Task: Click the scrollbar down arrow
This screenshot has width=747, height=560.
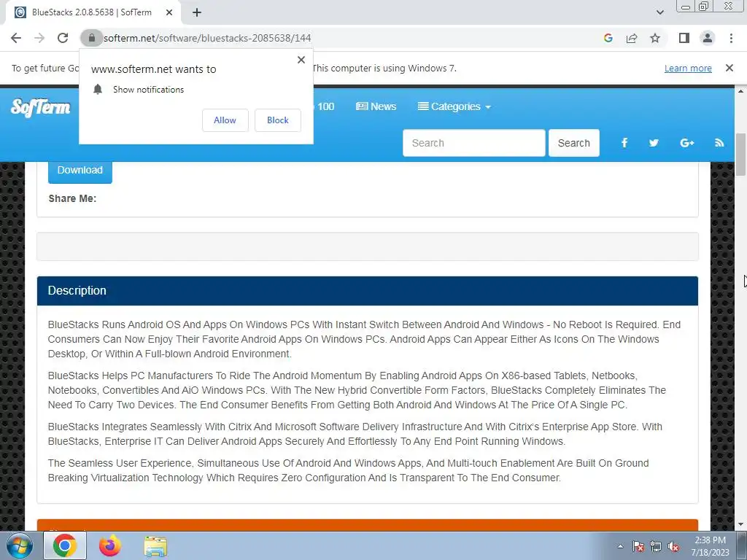Action: (x=741, y=525)
